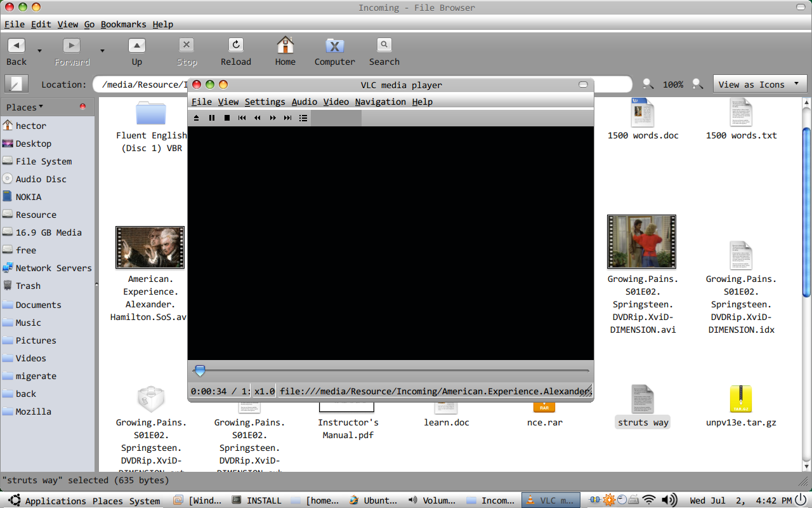
Task: Open VLC Help menu
Action: click(x=422, y=102)
